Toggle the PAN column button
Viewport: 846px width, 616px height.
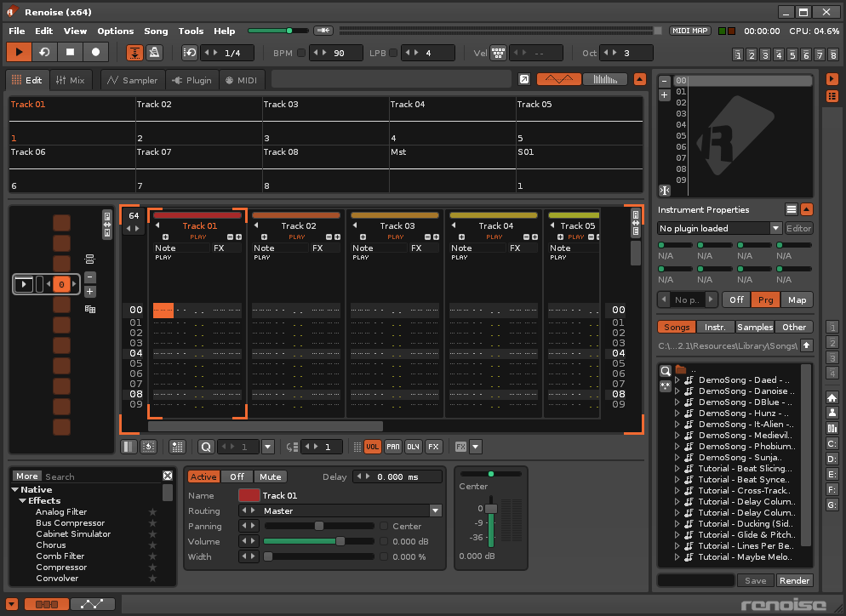coord(392,447)
